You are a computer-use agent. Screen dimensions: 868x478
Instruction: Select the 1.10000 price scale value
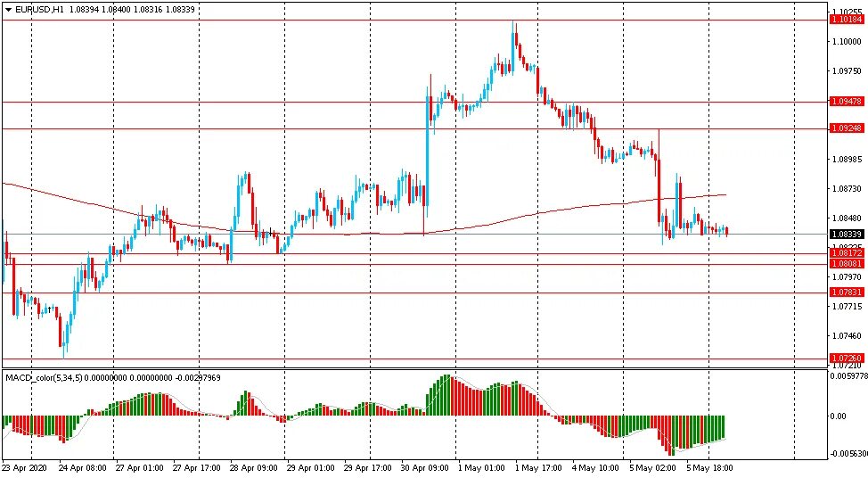point(847,42)
